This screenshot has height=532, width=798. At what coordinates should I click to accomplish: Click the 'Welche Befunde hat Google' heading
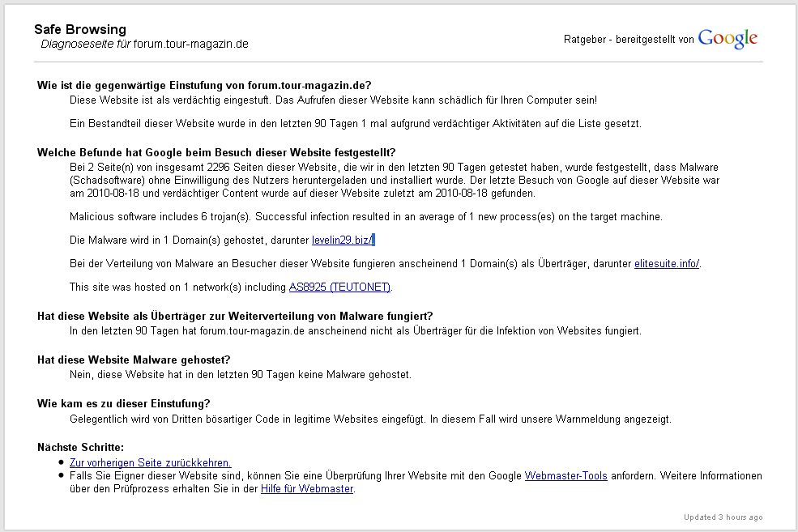tap(216, 152)
